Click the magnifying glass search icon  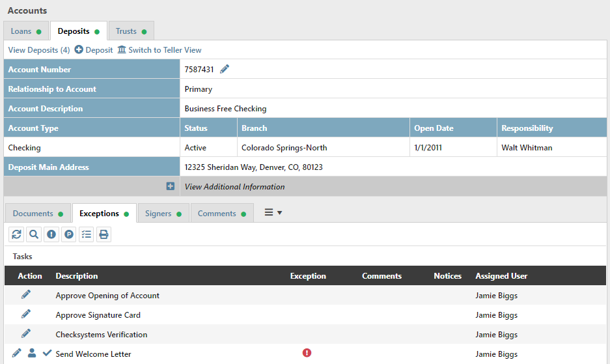pyautogui.click(x=34, y=234)
